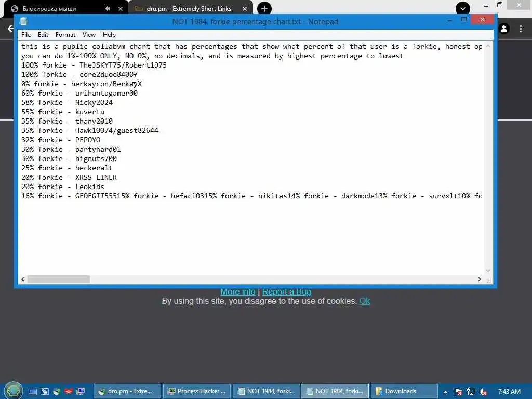This screenshot has height=399, width=532.
Task: Open the Windows Start orb
Action: (13, 391)
